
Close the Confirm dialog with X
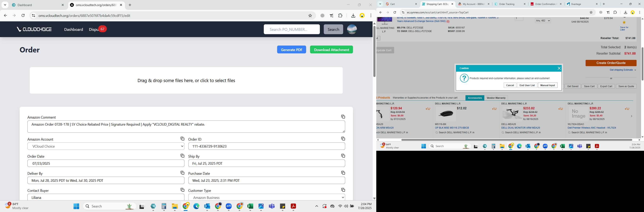[559, 68]
